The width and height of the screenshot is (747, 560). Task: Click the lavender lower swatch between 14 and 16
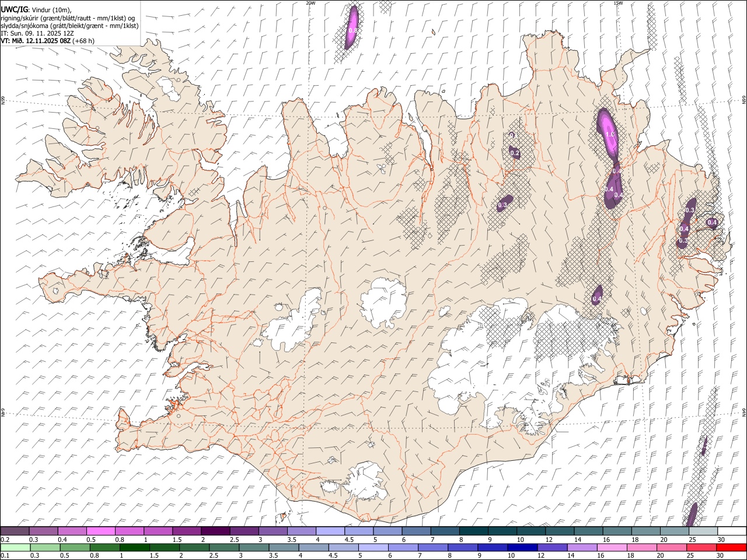click(x=581, y=547)
